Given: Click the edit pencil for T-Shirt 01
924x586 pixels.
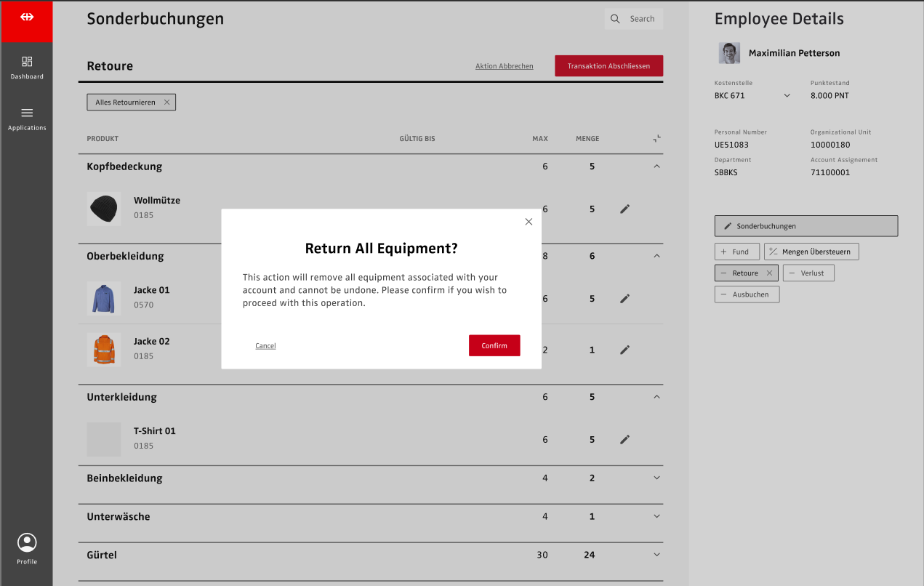Looking at the screenshot, I should point(624,439).
